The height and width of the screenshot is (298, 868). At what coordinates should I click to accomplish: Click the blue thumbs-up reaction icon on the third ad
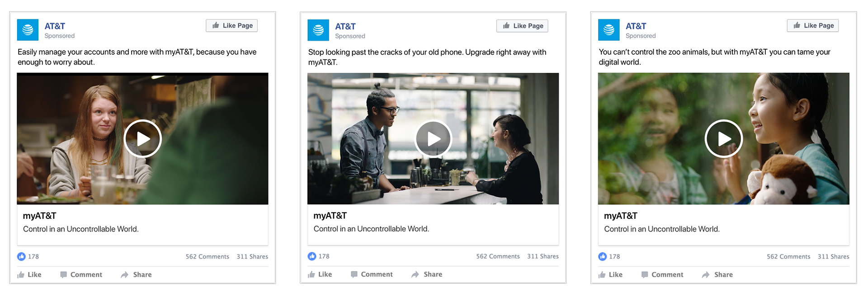(x=603, y=256)
